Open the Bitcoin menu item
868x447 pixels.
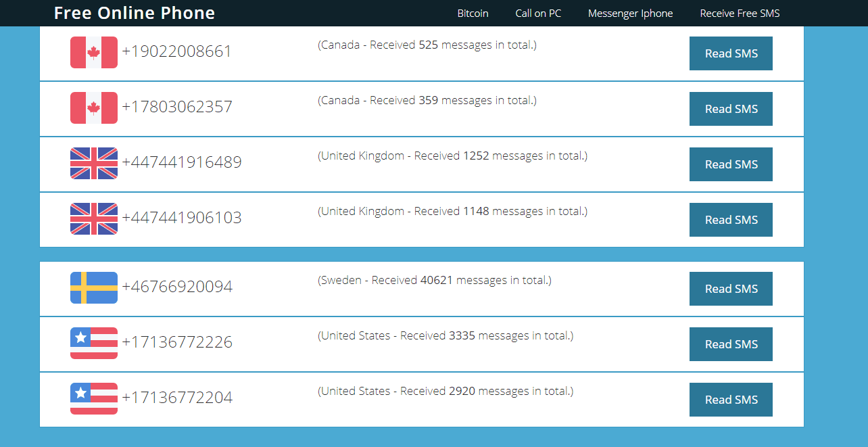click(473, 13)
